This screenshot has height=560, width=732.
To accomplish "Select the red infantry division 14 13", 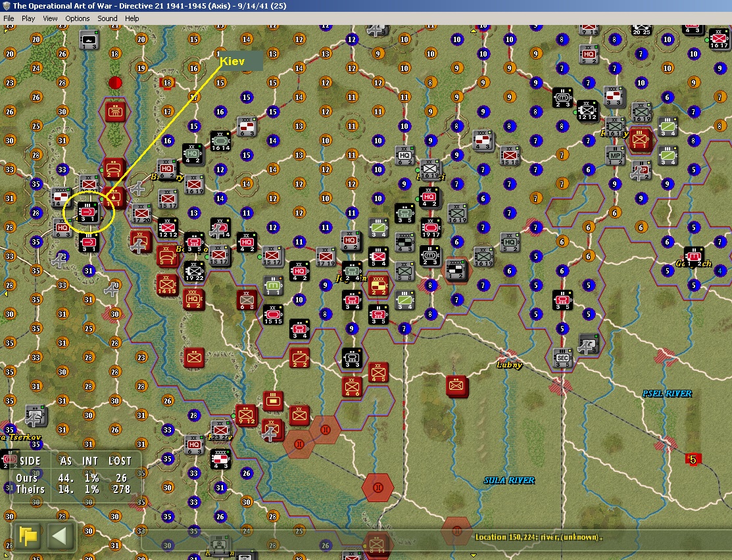I will click(166, 285).
